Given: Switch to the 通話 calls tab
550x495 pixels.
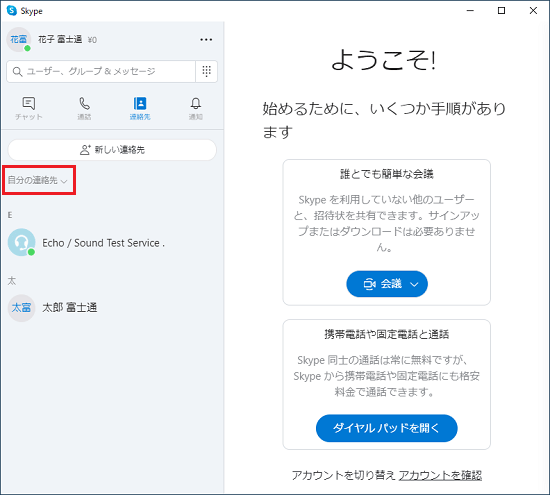Looking at the screenshot, I should pyautogui.click(x=84, y=108).
